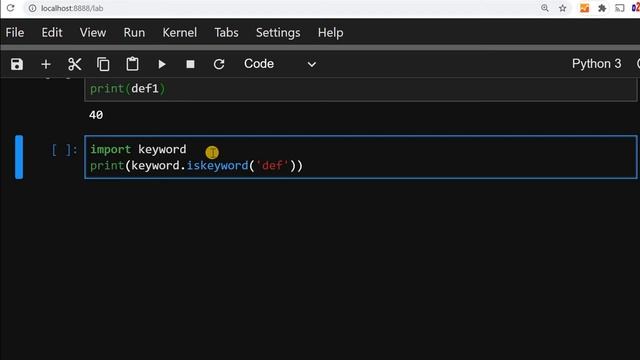
Task: Click the print(def1) code line
Action: coord(127,89)
